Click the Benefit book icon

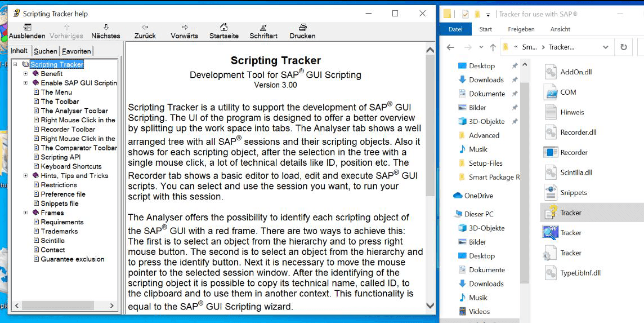click(35, 74)
